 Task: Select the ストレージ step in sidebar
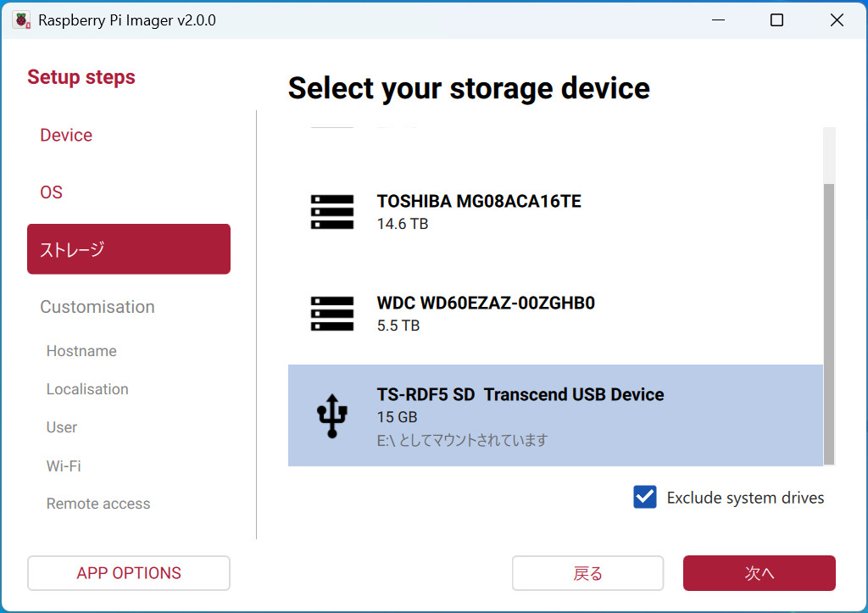(x=129, y=249)
